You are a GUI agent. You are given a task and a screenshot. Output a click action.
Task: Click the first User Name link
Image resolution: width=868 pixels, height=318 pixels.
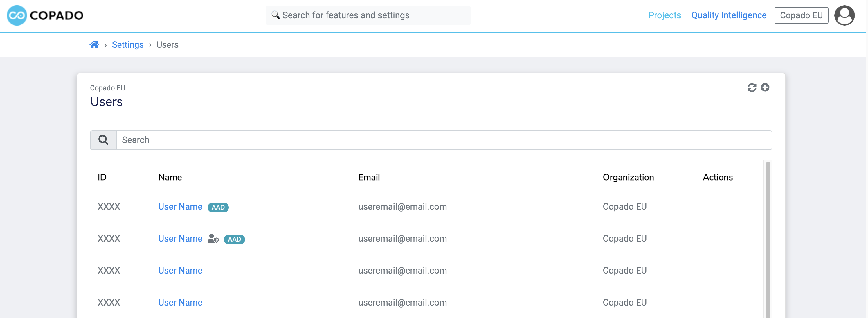click(x=180, y=207)
